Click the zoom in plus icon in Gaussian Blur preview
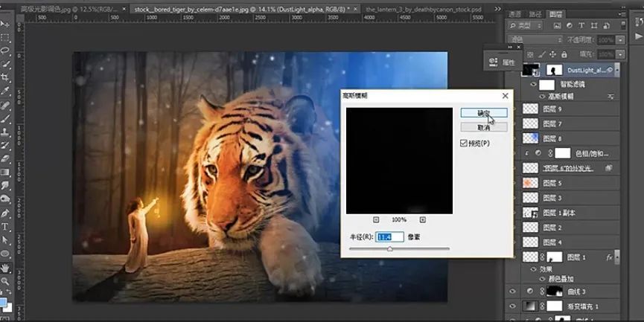This screenshot has width=644, height=322. (x=422, y=220)
